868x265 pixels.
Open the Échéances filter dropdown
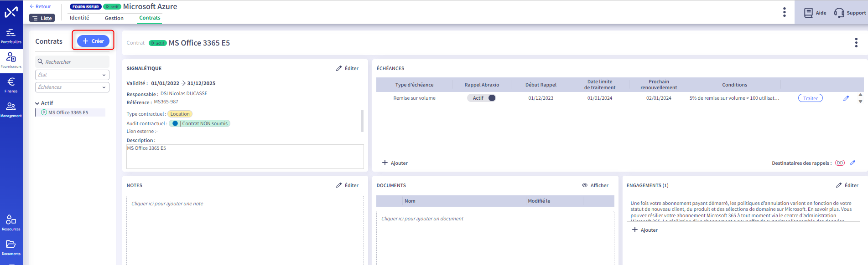pos(72,87)
